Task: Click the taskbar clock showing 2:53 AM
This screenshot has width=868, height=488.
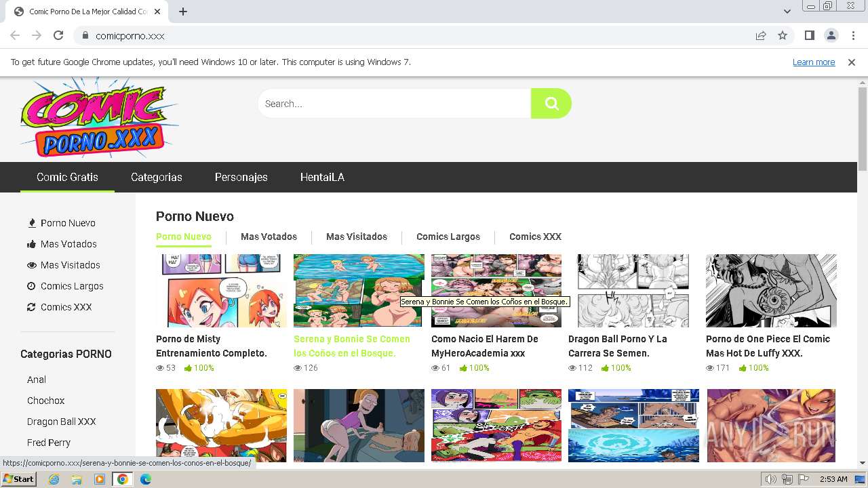Action: [833, 479]
